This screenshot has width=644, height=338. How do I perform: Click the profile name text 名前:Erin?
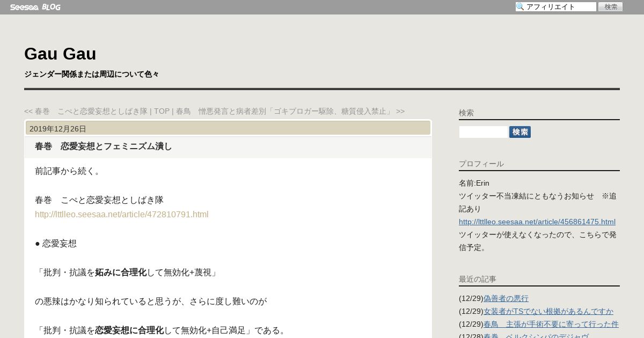click(474, 183)
